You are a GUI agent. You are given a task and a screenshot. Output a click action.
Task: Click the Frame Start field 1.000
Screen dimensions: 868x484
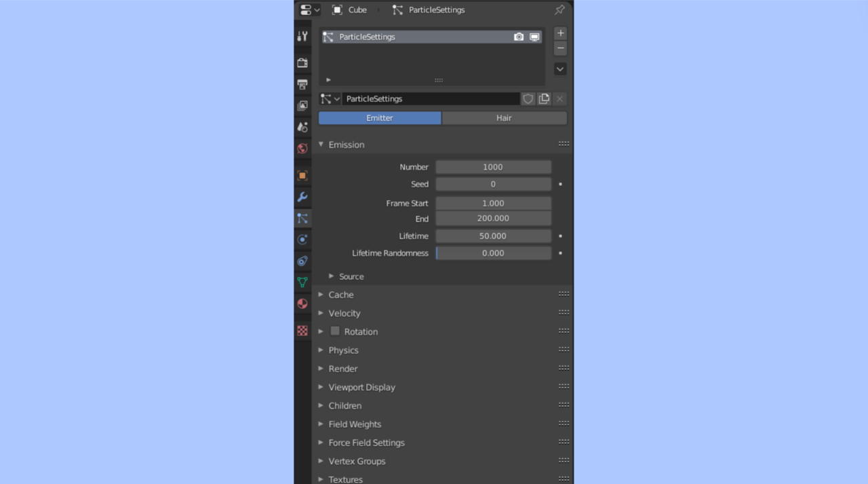pos(493,203)
